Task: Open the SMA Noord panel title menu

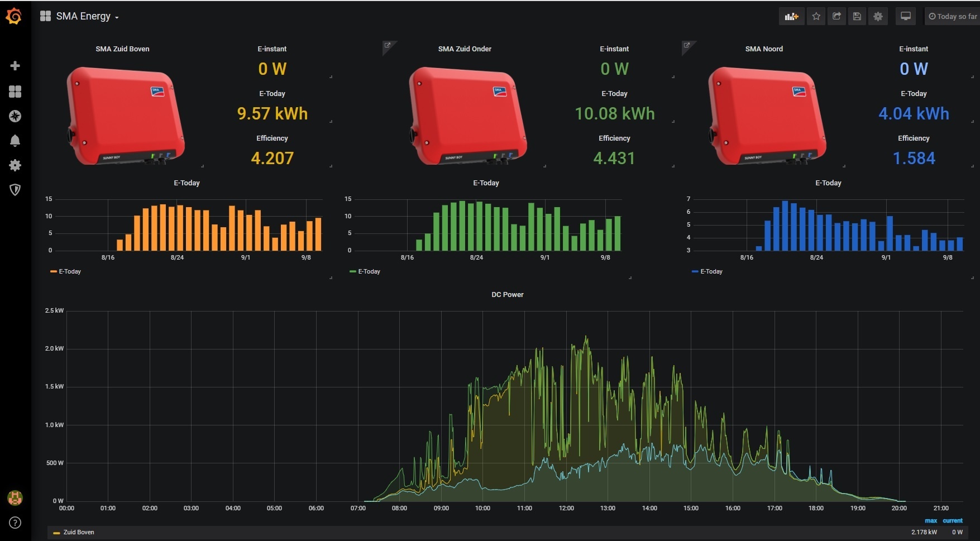Action: click(764, 49)
